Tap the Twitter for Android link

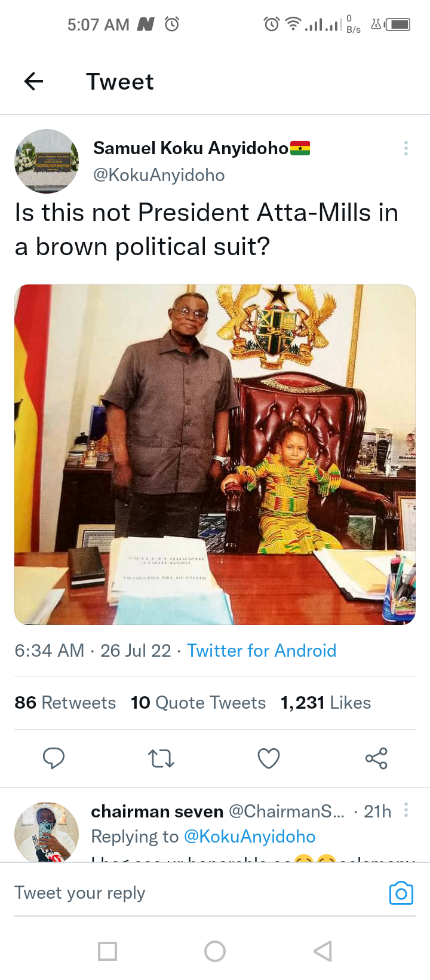262,650
